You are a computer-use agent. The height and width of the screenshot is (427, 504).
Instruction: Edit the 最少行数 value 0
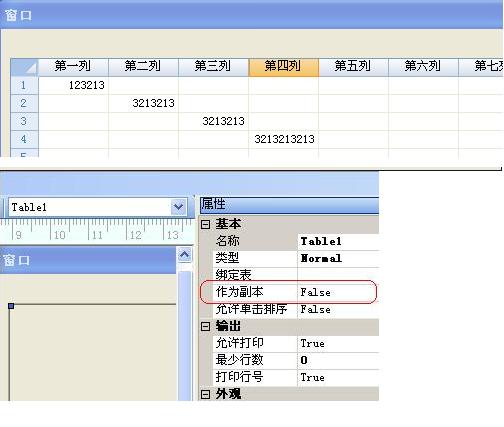338,360
